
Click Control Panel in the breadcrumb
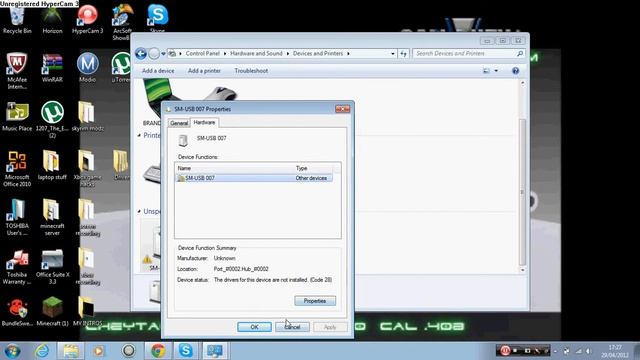click(202, 53)
